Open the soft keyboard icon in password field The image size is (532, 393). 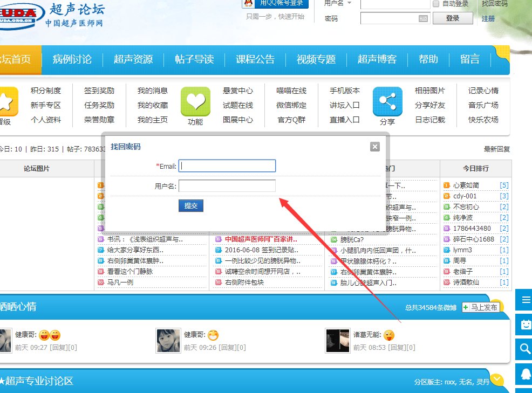click(423, 18)
